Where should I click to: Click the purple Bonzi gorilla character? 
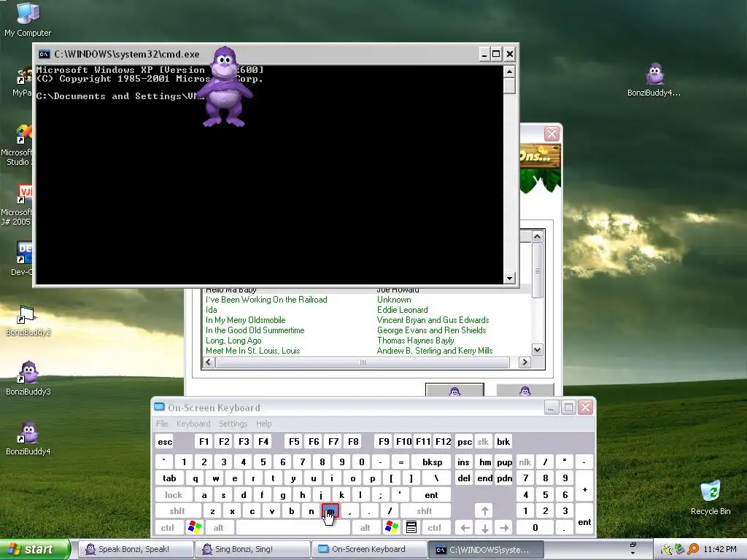[225, 87]
